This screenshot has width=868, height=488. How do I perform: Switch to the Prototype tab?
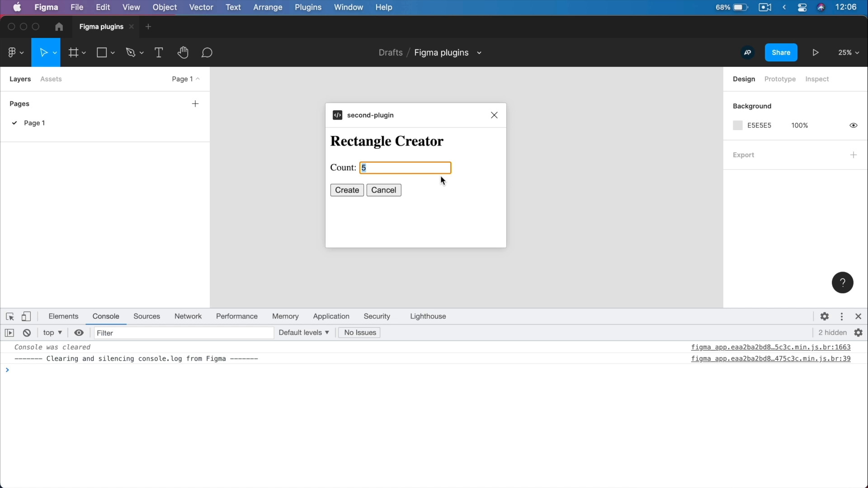[x=780, y=79]
